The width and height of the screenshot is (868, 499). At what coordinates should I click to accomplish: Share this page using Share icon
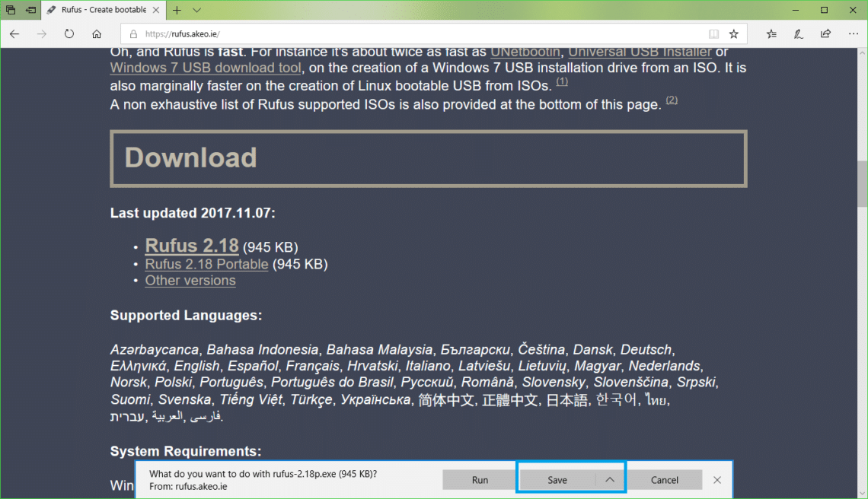[x=825, y=34]
